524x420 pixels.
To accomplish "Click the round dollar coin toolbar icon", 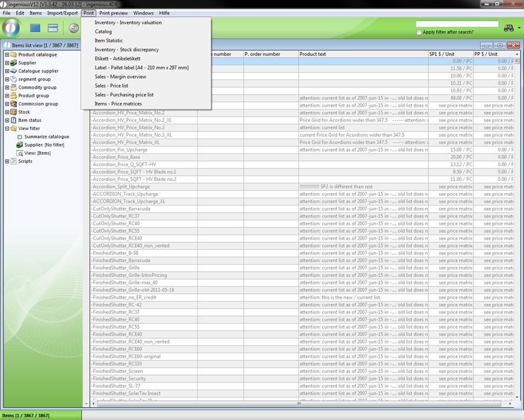I will click(74, 28).
